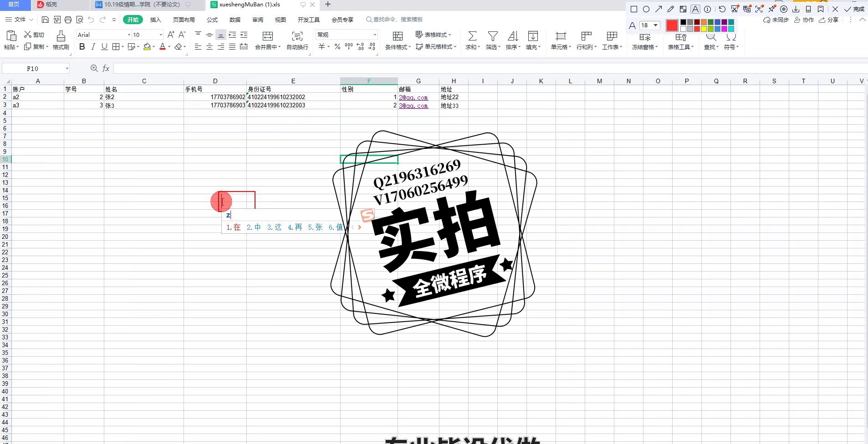
Task: Pick the black color swatch
Action: coord(683,22)
